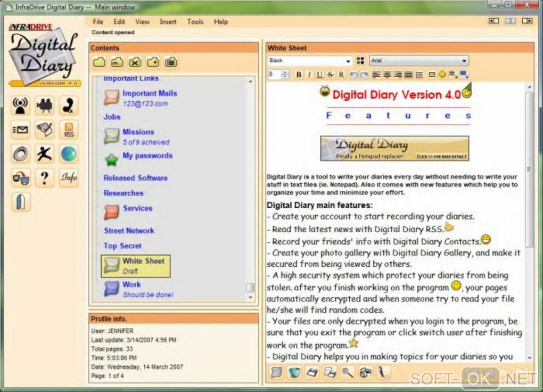Open the Black color name dropdown
Image resolution: width=543 pixels, height=392 pixels.
(310, 61)
